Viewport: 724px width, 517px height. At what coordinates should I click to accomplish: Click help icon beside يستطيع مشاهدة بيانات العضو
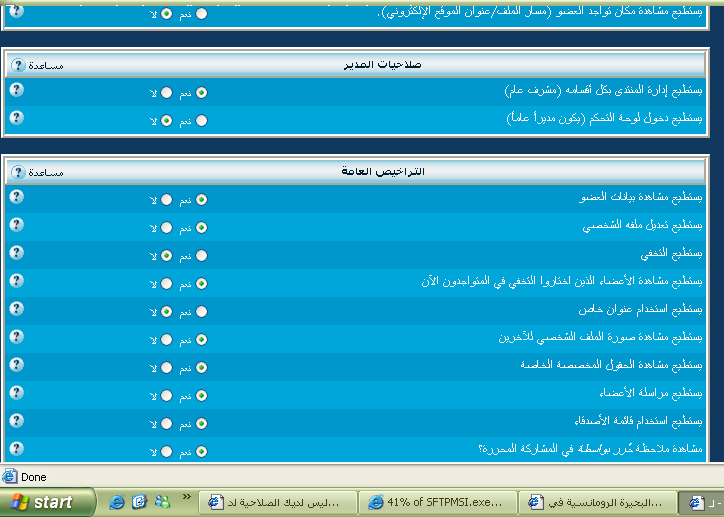point(16,197)
